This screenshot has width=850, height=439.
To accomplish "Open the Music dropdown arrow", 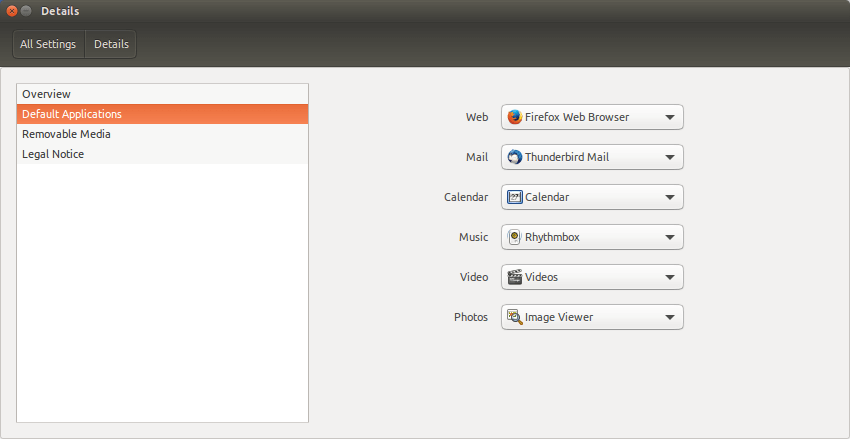I will pyautogui.click(x=669, y=237).
